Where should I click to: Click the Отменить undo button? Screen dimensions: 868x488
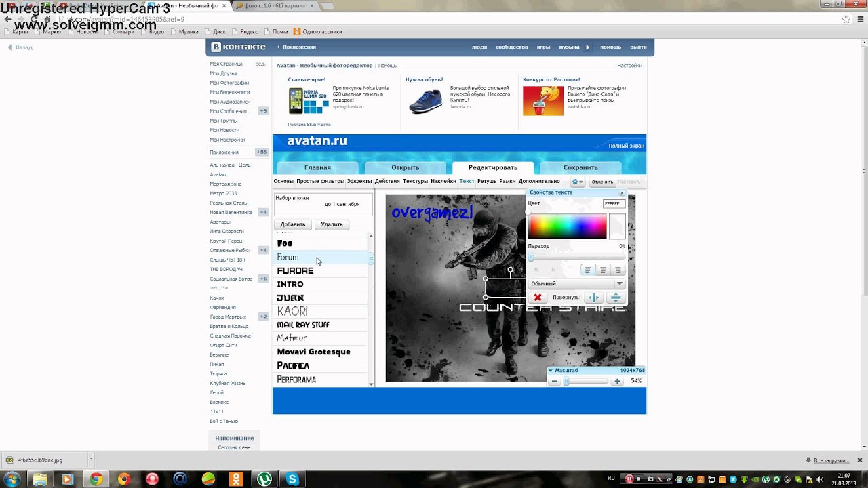tap(602, 182)
